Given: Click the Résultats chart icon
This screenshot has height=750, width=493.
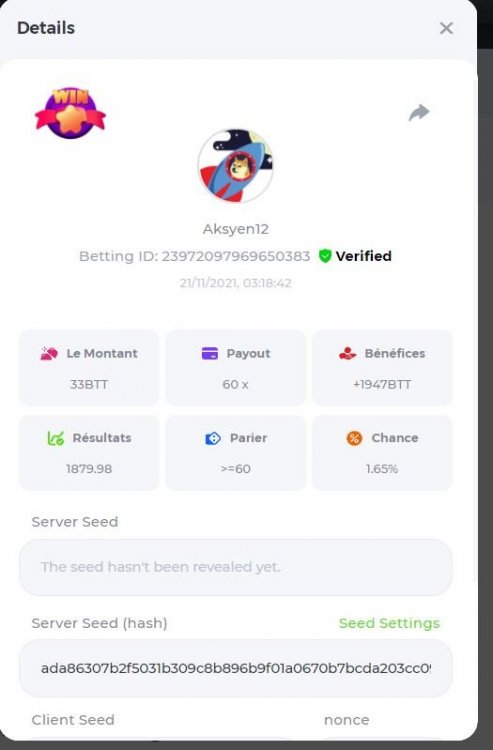Looking at the screenshot, I should [55, 438].
